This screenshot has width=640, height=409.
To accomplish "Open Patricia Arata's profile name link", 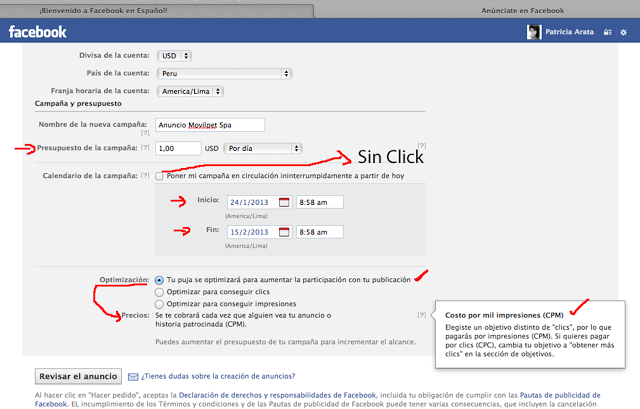I will (569, 32).
